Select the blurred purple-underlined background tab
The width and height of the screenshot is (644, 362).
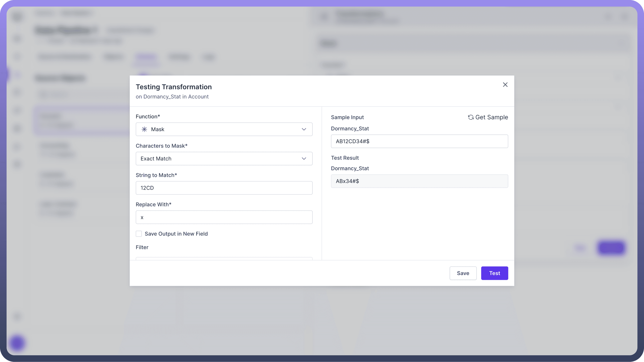point(146,57)
